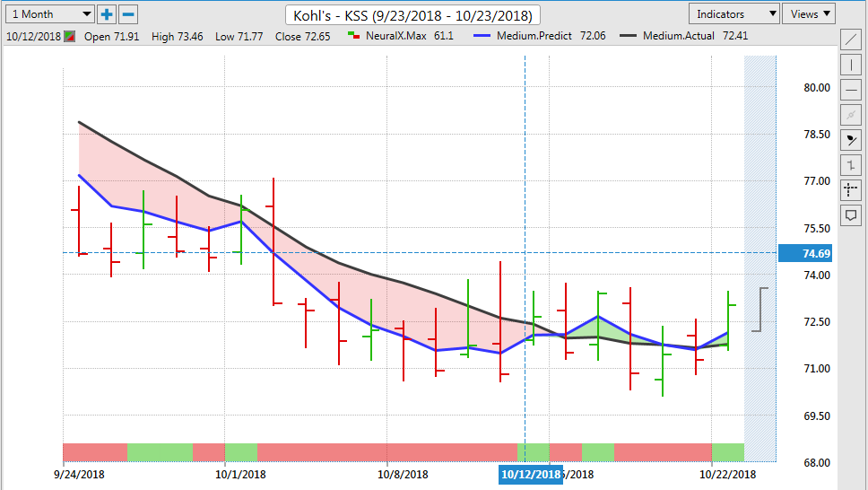Click the NeuralX.Max legend icon
Screen dimensions: 868x490
pos(353,36)
